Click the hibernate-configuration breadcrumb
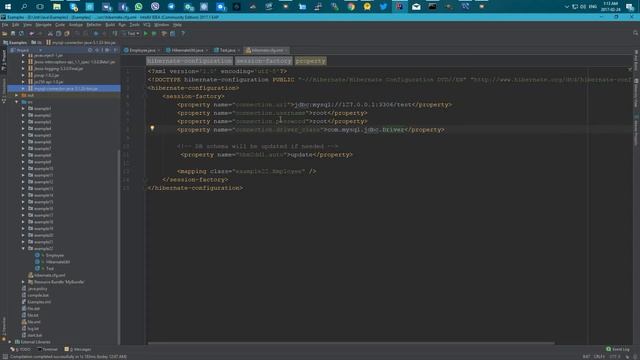The height and width of the screenshot is (360, 640). point(189,61)
